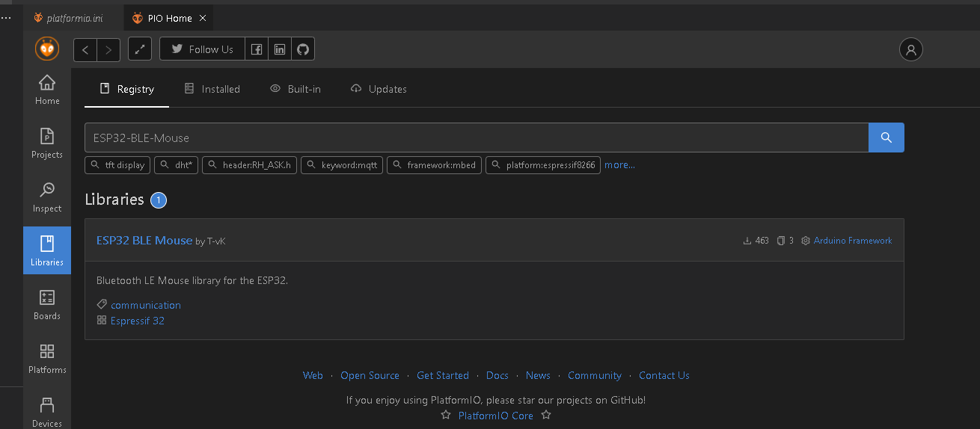Open the Open Source footer link
The image size is (980, 429).
(370, 375)
